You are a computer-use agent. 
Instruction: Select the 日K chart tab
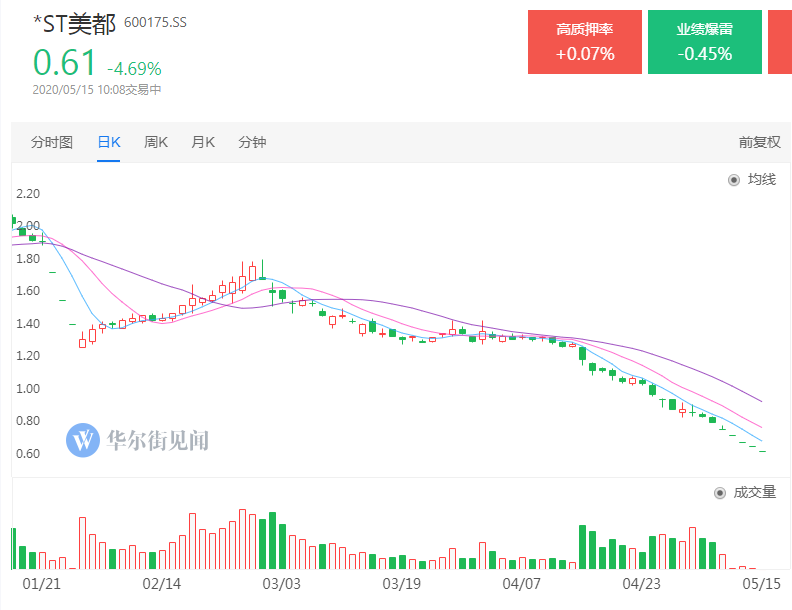(x=109, y=142)
